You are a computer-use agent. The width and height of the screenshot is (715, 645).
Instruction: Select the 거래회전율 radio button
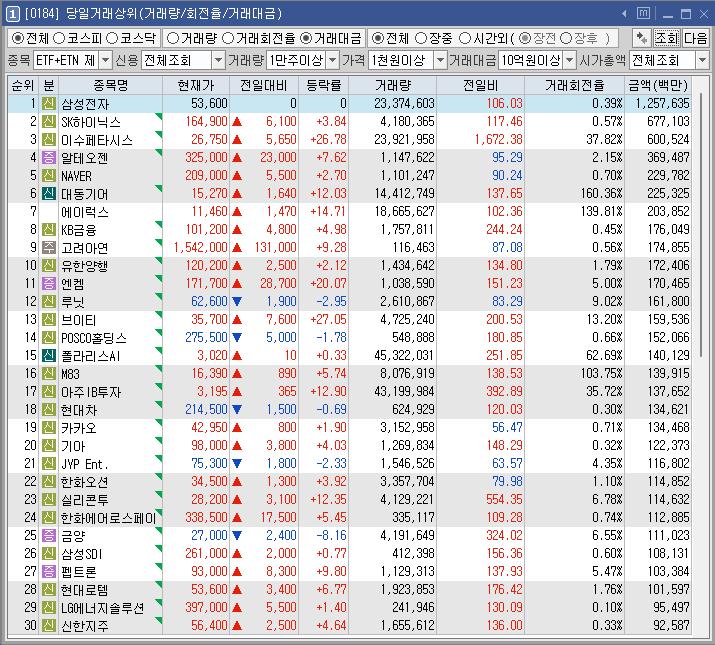(x=228, y=38)
